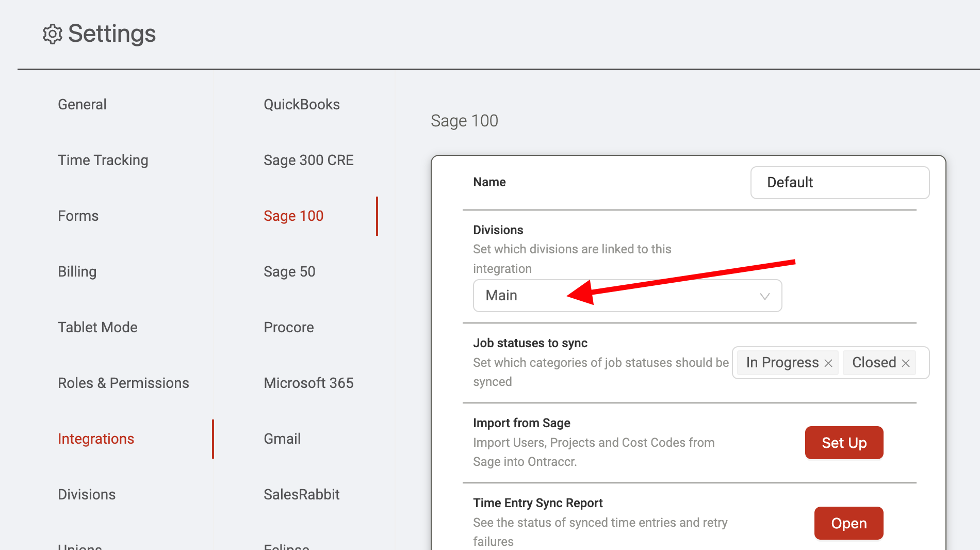The height and width of the screenshot is (550, 980).
Task: Select the Sage 100 integration
Action: 293,216
